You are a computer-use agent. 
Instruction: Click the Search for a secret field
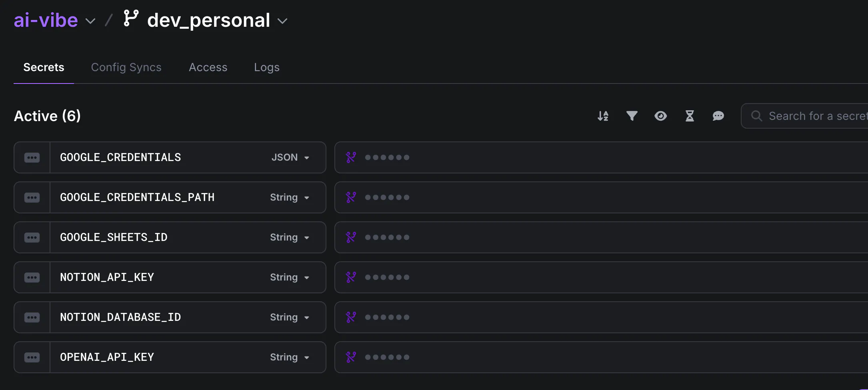pyautogui.click(x=804, y=116)
